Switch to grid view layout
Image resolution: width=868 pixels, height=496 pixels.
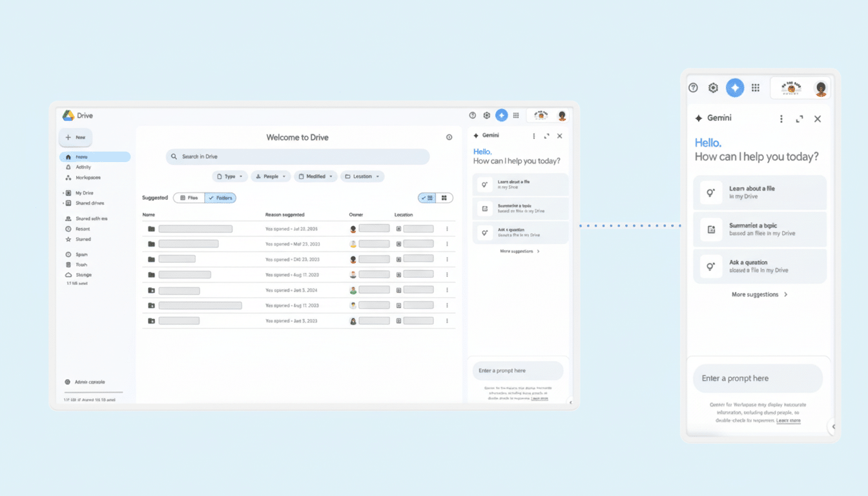443,198
